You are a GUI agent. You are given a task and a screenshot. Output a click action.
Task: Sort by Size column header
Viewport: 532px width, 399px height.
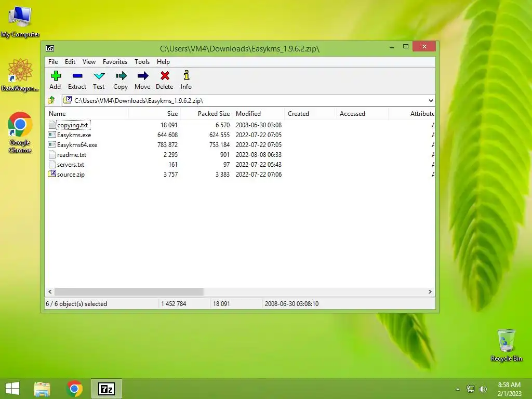(155, 114)
